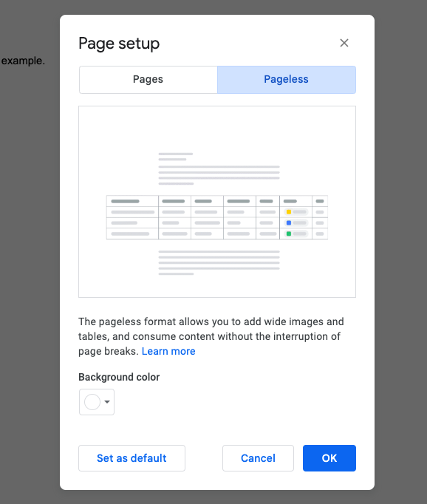Click the pageless format description paragraph

click(211, 336)
